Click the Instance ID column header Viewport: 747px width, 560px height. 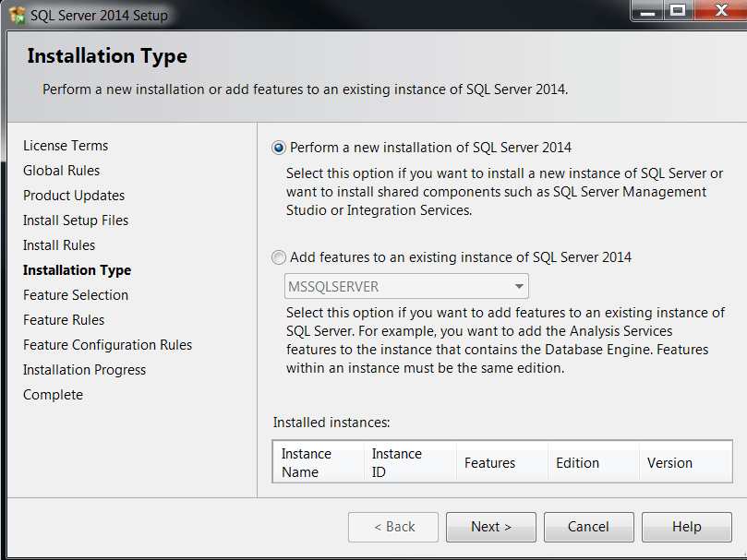[x=410, y=462]
